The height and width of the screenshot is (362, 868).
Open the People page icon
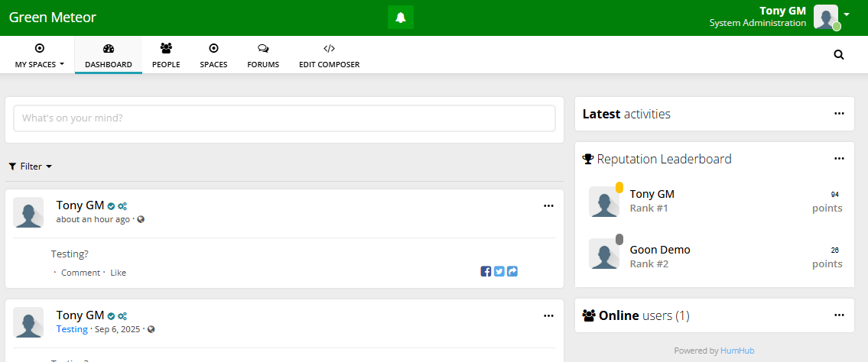click(166, 49)
